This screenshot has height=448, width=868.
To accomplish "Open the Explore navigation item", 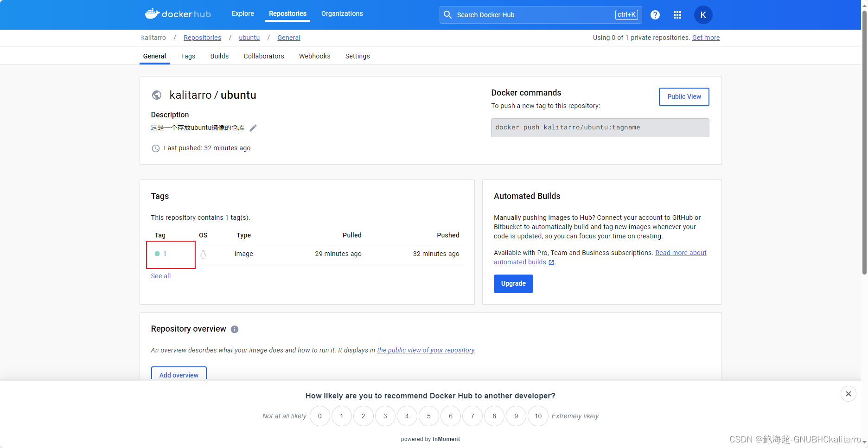I will 243,13.
